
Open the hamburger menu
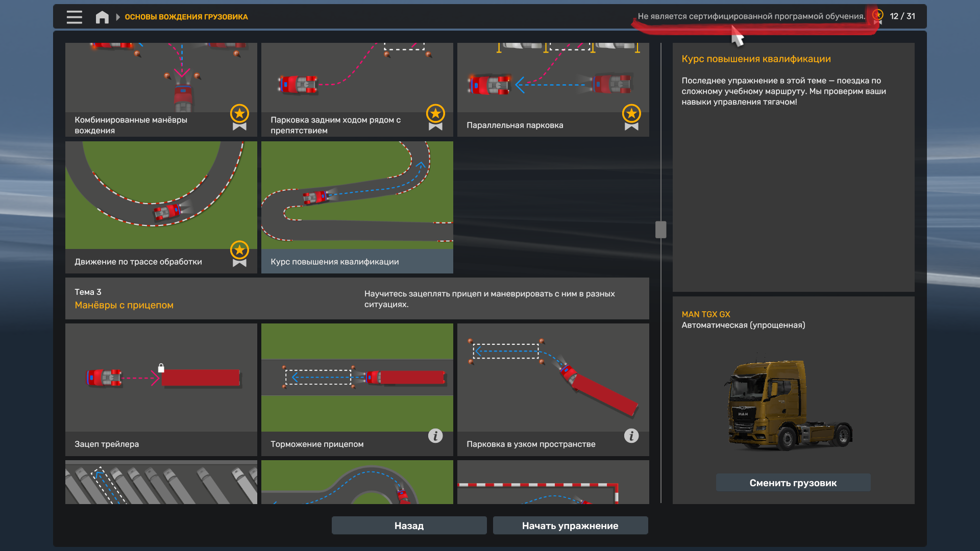click(74, 17)
